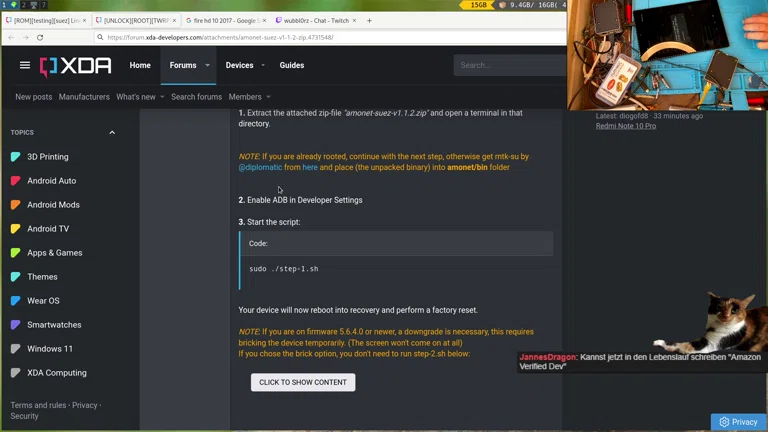This screenshot has height=432, width=768.
Task: Focus the XDA search field
Action: pos(510,65)
